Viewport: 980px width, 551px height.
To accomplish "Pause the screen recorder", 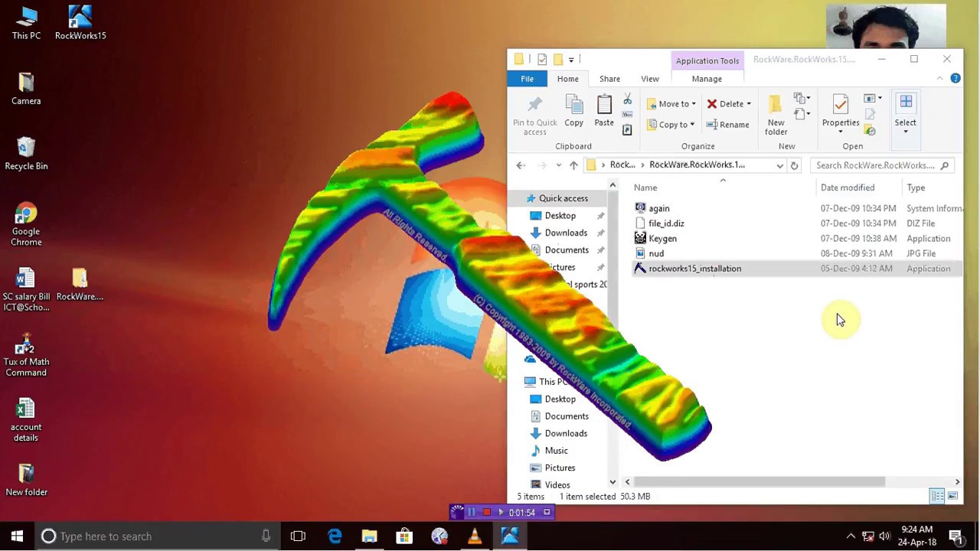I will 472,512.
